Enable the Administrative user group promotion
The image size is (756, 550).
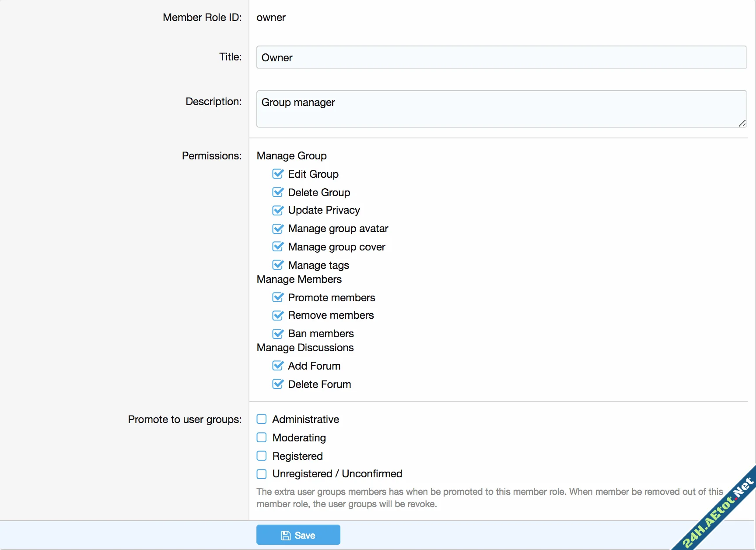[262, 419]
